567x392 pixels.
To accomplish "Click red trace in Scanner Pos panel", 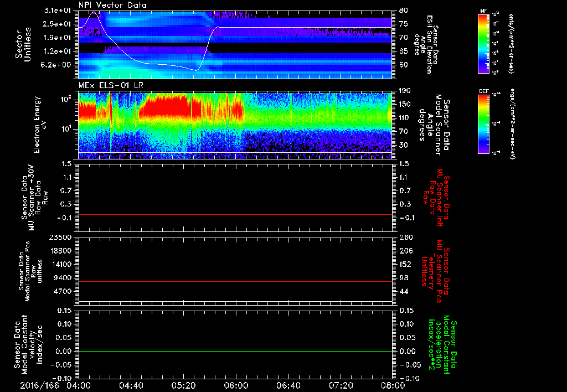I will [x=235, y=281].
